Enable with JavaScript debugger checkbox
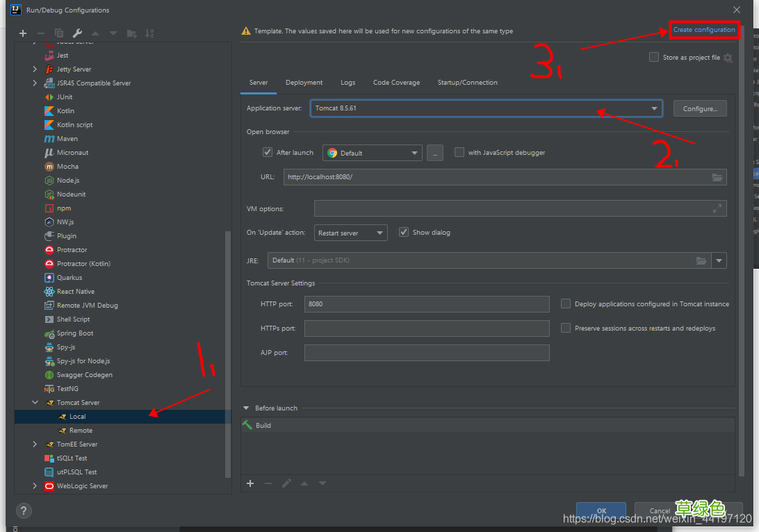The height and width of the screenshot is (532, 759). point(459,153)
